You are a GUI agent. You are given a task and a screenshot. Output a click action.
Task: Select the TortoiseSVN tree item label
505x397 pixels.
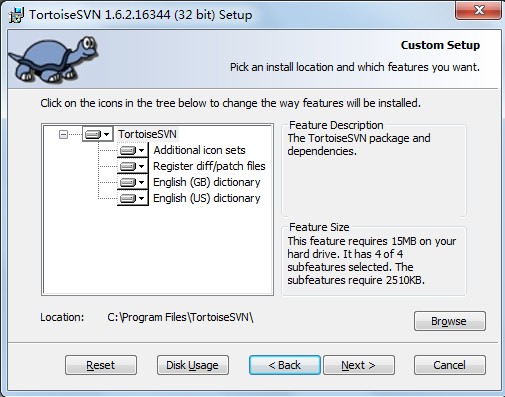click(x=147, y=134)
